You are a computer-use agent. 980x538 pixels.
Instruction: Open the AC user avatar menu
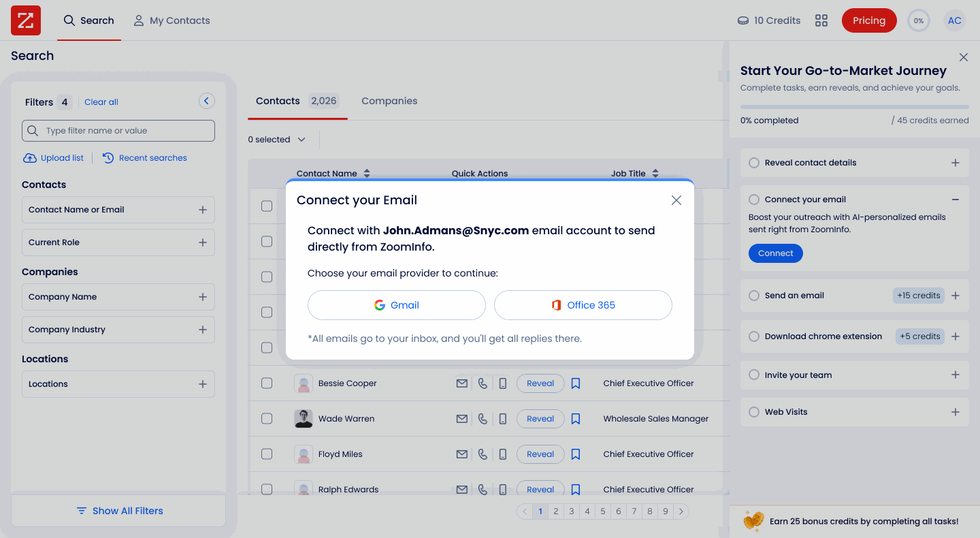tap(955, 20)
